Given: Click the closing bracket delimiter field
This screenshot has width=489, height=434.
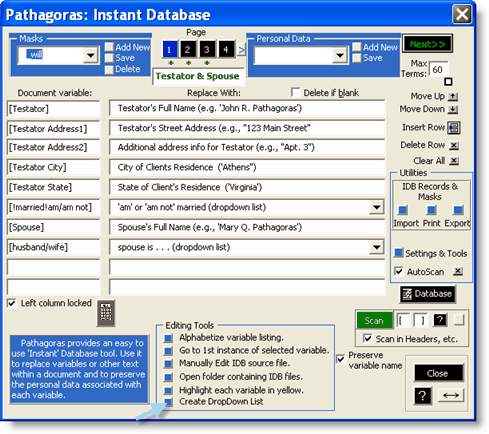Looking at the screenshot, I should (x=421, y=320).
